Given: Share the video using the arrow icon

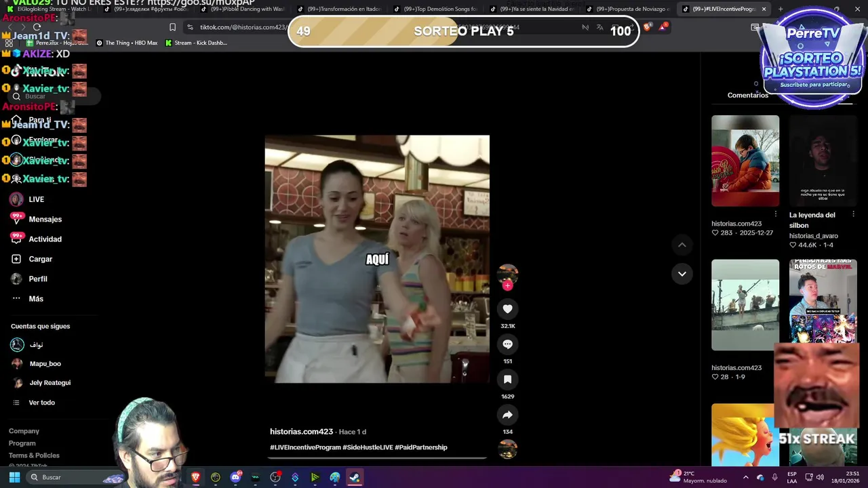Looking at the screenshot, I should (507, 415).
